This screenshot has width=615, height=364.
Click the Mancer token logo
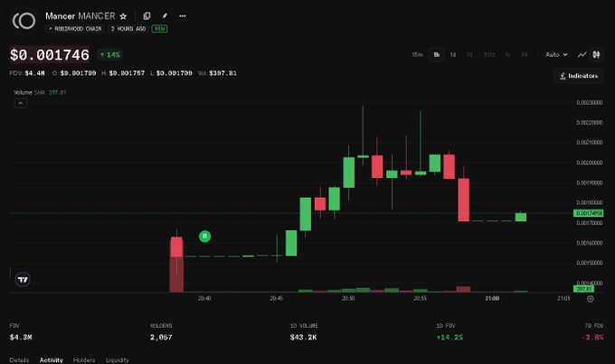[24, 21]
